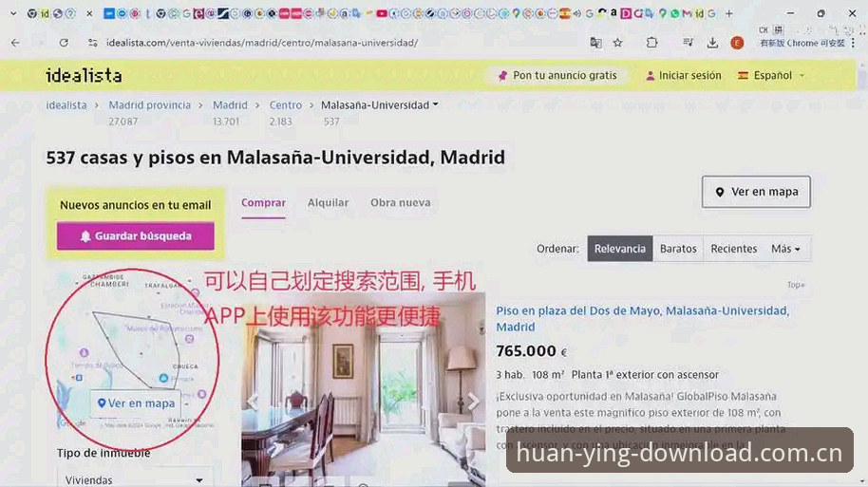Image resolution: width=868 pixels, height=487 pixels.
Task: Click Iniciar sesión link
Action: (x=683, y=75)
